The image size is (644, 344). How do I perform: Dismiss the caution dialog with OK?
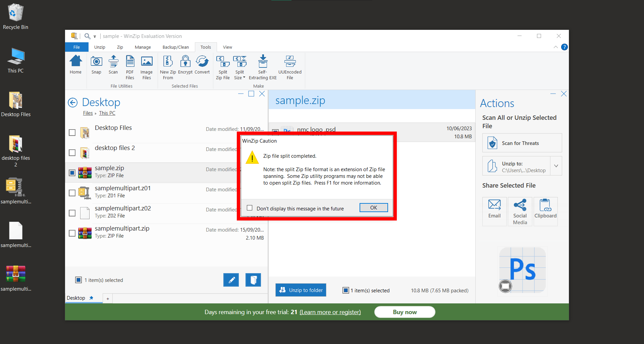373,207
